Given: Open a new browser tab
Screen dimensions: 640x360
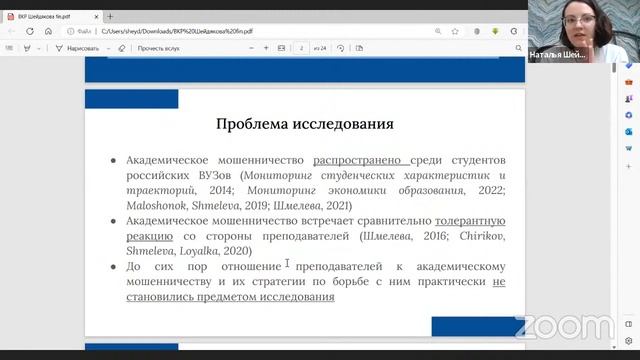Looking at the screenshot, I should 110,17.
